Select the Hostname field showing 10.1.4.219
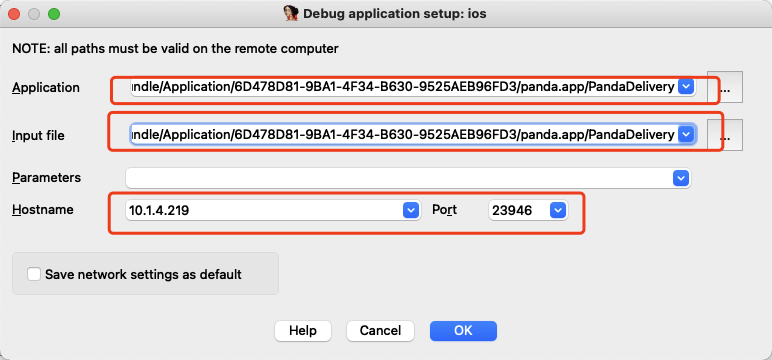772x360 pixels. point(264,210)
